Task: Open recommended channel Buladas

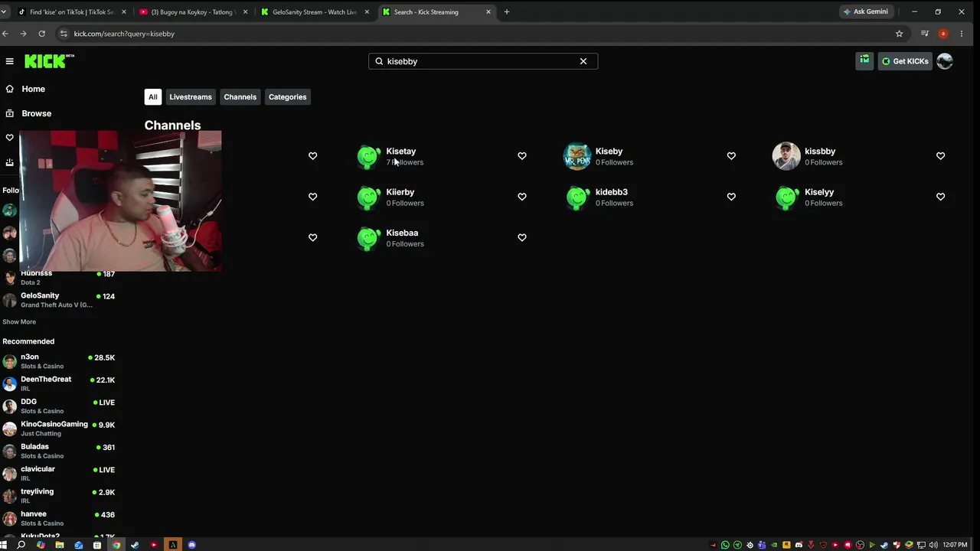Action: [59, 451]
